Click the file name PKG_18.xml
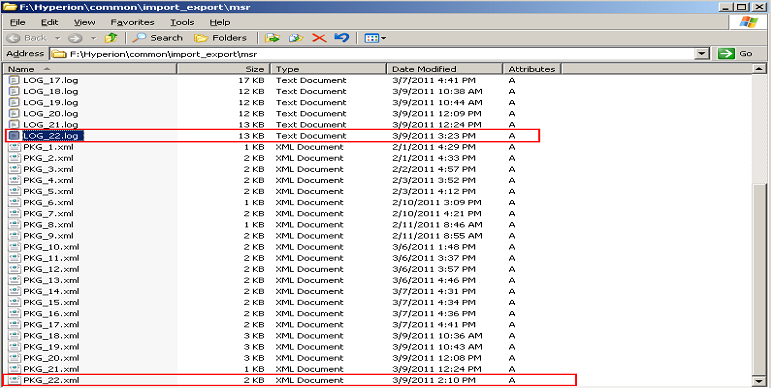Screen dimensions: 771x388 click(x=51, y=336)
